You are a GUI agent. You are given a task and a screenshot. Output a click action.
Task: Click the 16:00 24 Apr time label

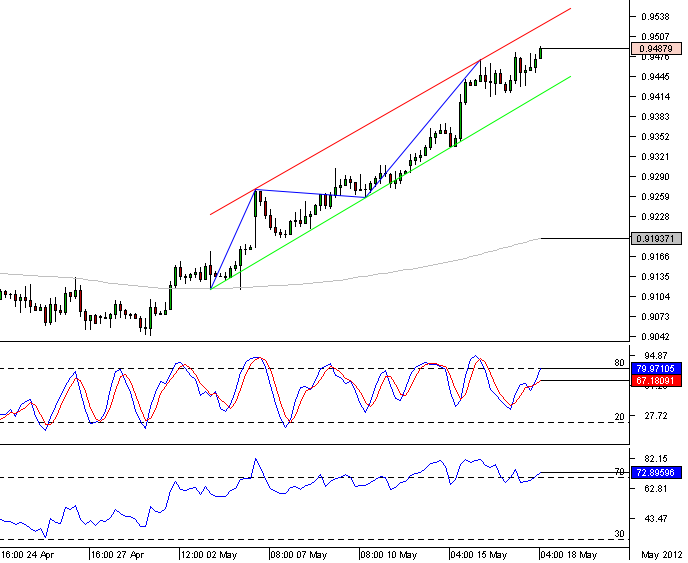(27, 555)
